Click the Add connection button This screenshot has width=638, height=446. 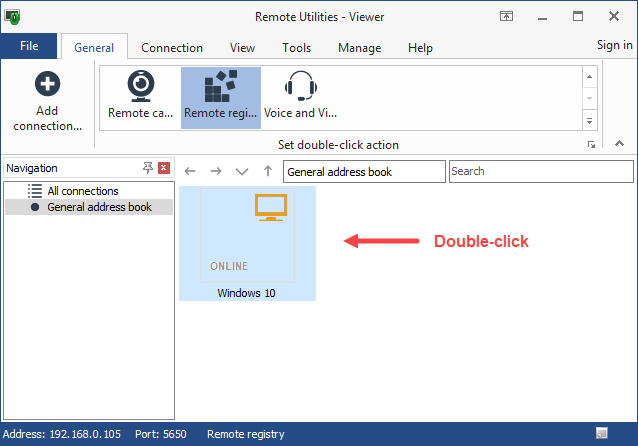(47, 101)
